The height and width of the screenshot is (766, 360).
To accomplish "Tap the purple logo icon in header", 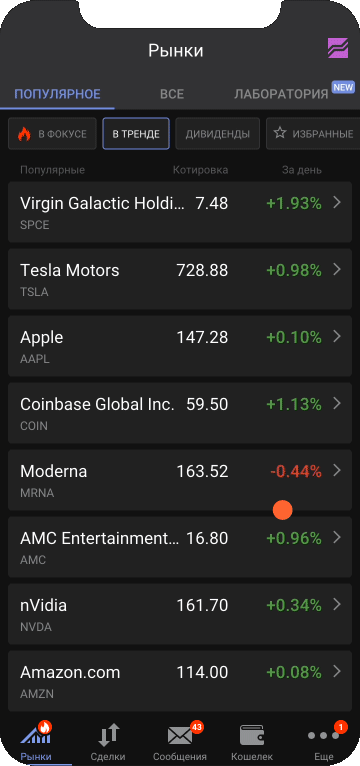I will pos(338,48).
